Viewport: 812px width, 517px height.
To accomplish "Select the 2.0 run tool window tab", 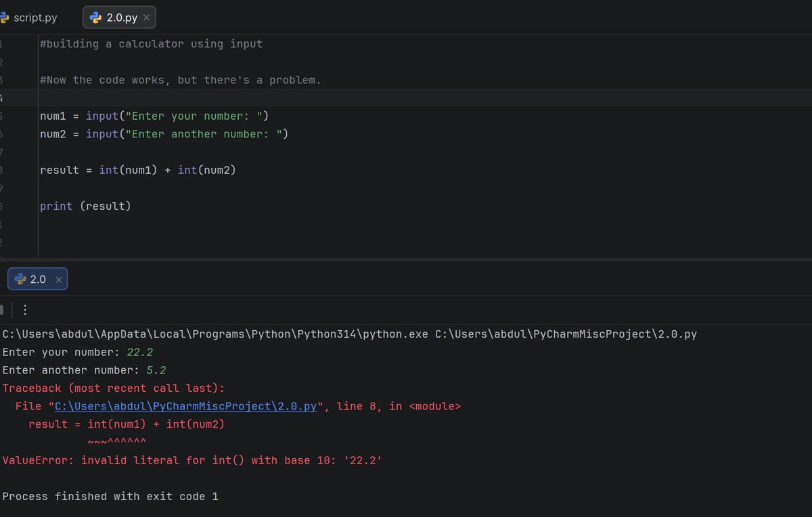I will 37,279.
